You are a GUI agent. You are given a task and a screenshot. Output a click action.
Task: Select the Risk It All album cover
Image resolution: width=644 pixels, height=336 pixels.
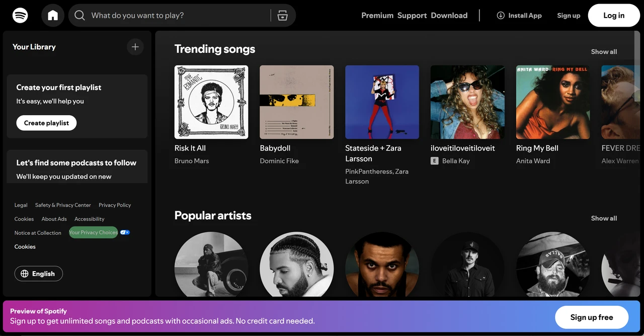coord(211,102)
